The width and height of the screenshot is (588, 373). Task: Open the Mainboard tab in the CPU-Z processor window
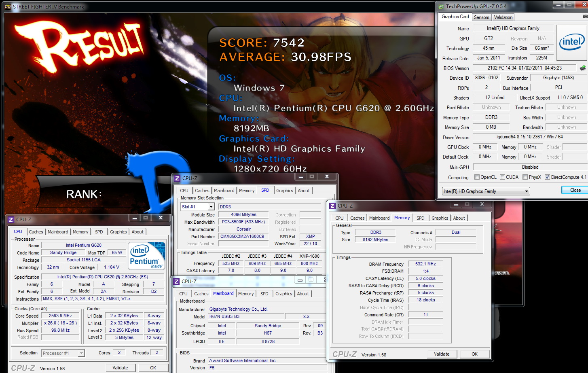(58, 232)
